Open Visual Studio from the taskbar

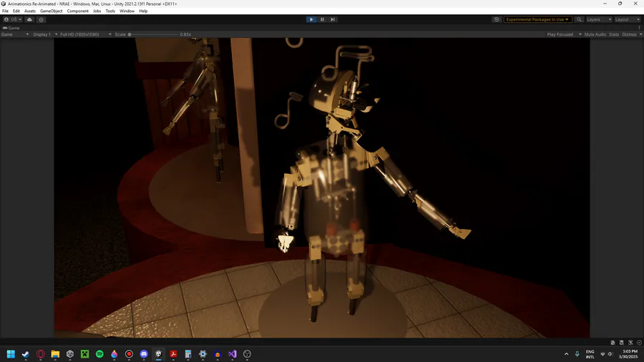[233, 354]
